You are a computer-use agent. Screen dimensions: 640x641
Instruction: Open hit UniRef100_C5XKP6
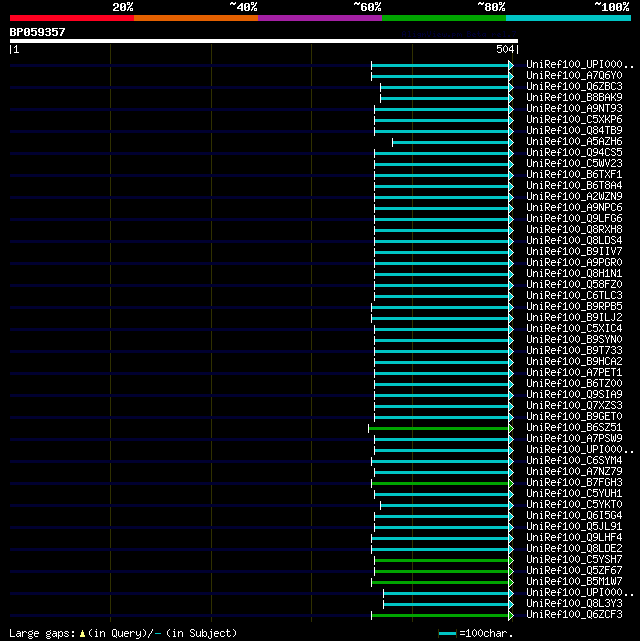(x=574, y=120)
